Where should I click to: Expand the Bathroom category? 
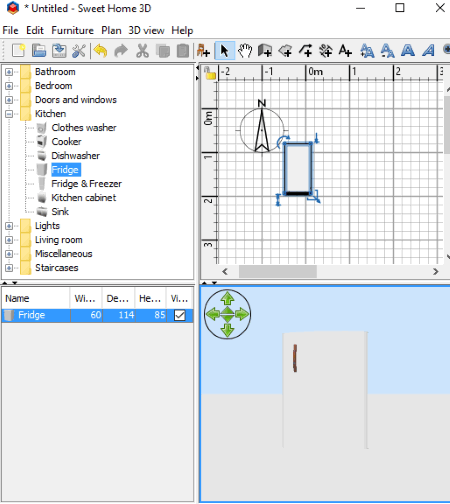coord(9,72)
